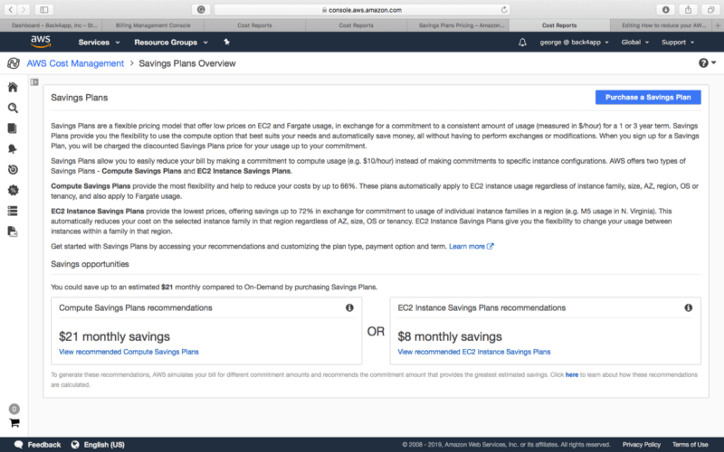Open the document-with-tag sidebar icon
Screen dimensions: 724x452
pyautogui.click(x=12, y=231)
